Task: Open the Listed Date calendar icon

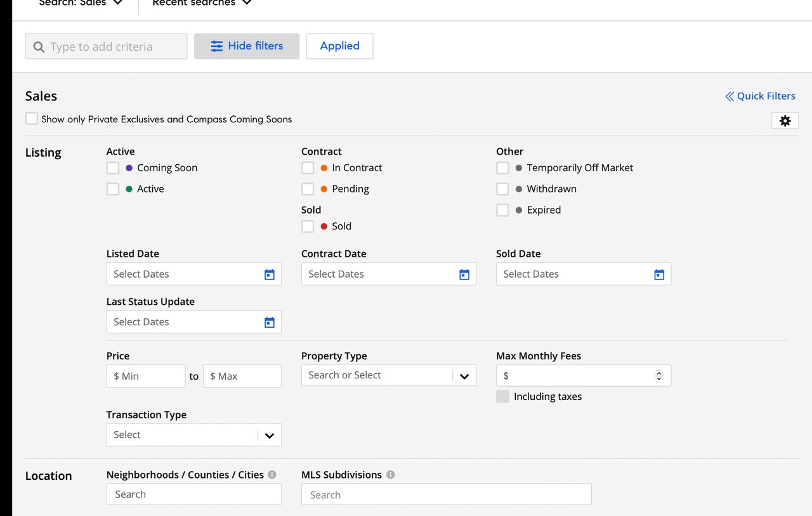Action: [270, 274]
